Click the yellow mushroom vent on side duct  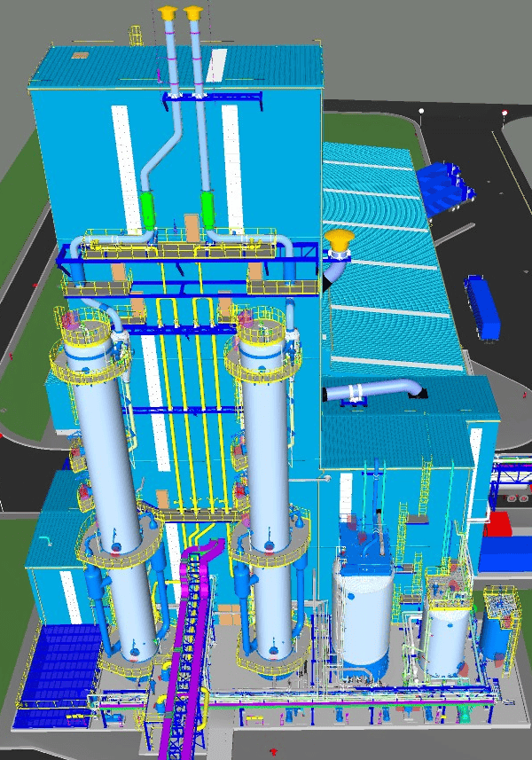click(x=338, y=239)
